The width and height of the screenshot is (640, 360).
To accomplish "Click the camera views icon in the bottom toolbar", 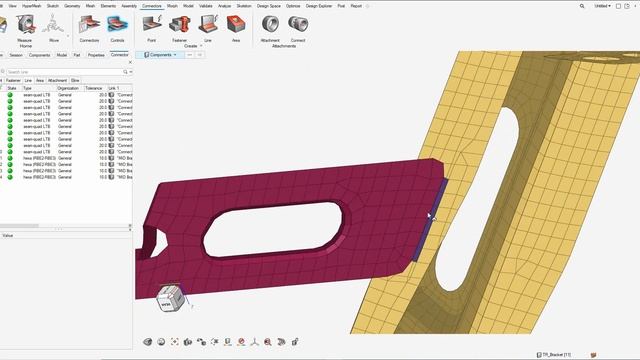I will point(188,342).
